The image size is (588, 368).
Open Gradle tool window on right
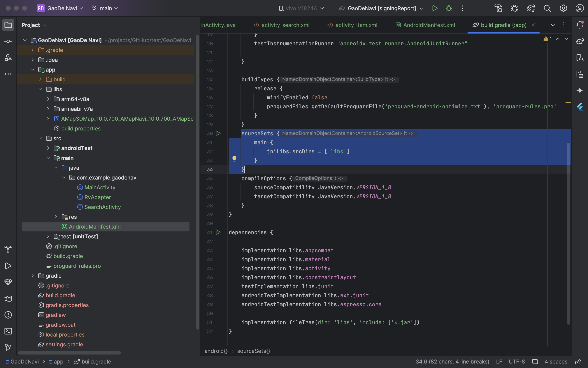pos(580,41)
